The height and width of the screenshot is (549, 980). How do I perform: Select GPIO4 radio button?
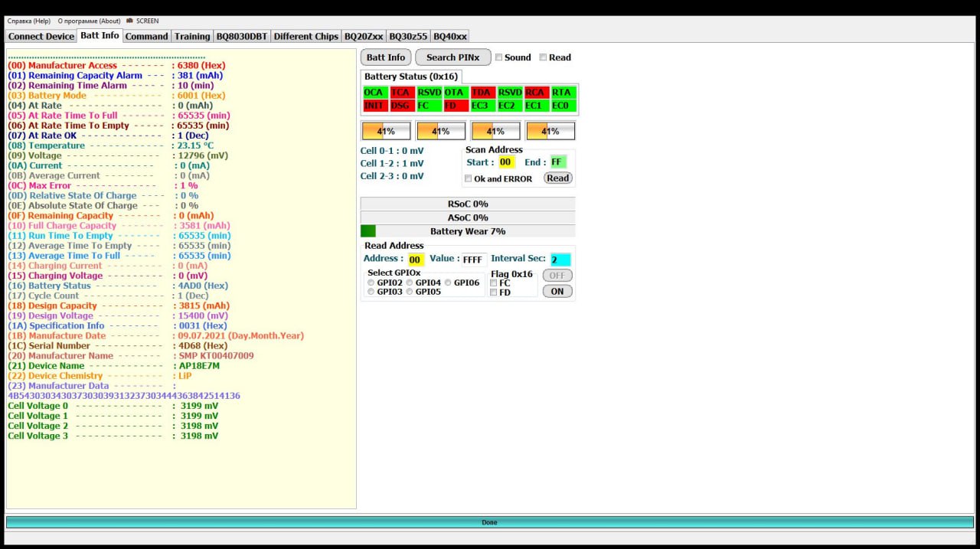pyautogui.click(x=410, y=283)
